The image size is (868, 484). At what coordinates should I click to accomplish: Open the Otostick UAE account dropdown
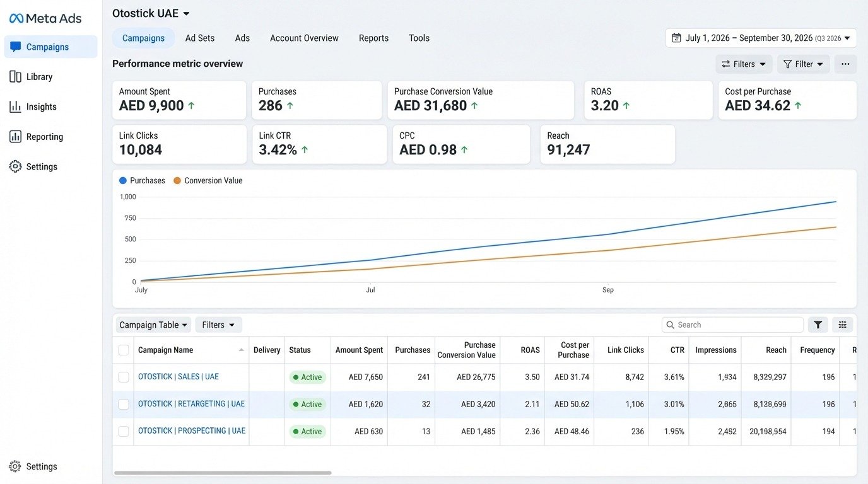pyautogui.click(x=151, y=13)
